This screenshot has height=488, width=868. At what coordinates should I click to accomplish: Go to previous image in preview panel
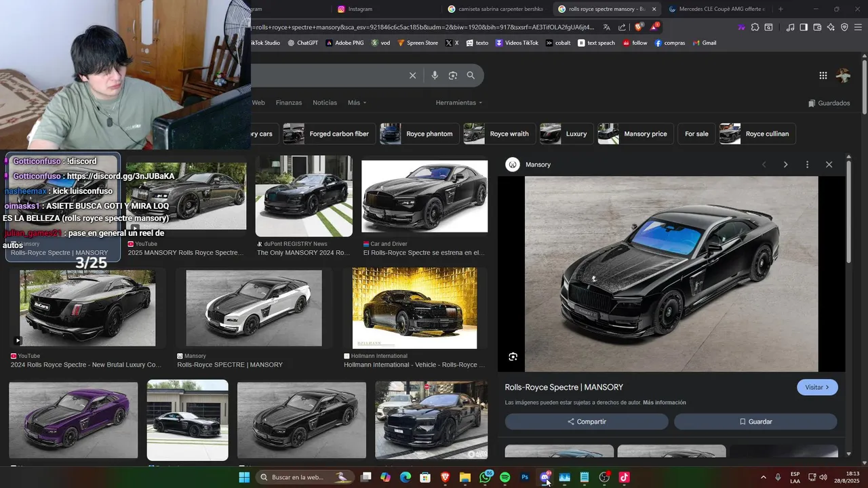[764, 165]
